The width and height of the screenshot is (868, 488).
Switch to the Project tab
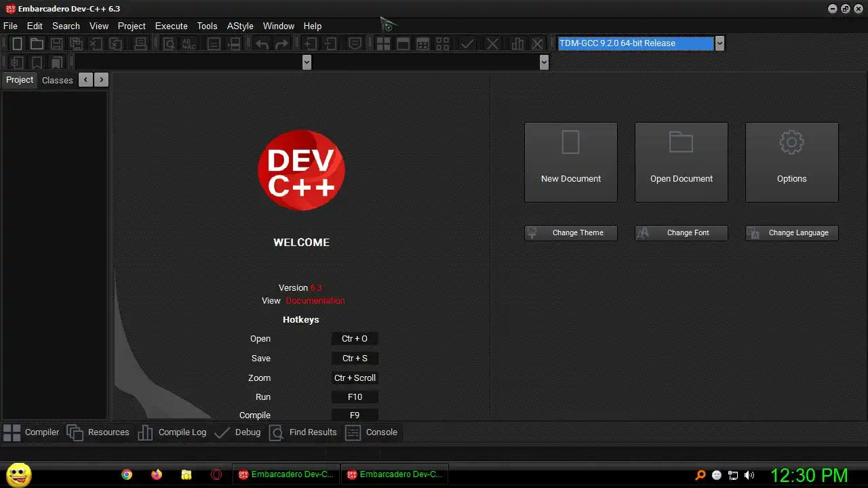(20, 80)
